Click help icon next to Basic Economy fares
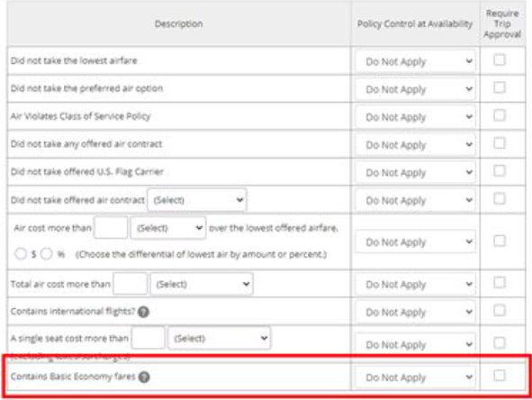 tap(144, 377)
